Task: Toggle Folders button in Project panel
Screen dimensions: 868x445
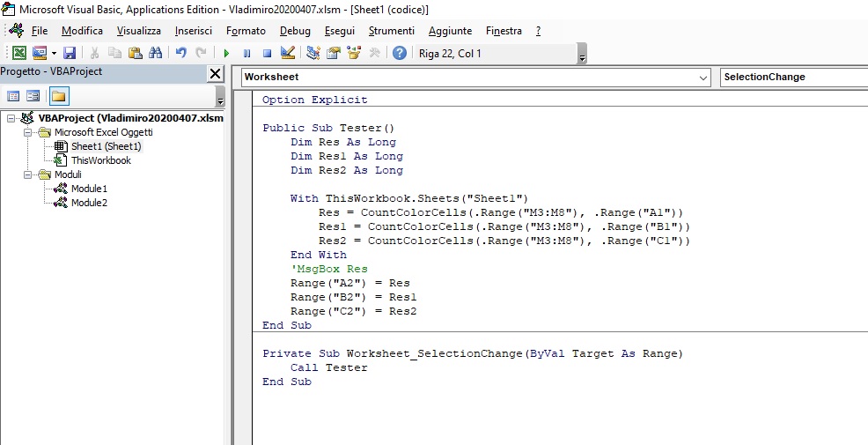Action: point(59,96)
